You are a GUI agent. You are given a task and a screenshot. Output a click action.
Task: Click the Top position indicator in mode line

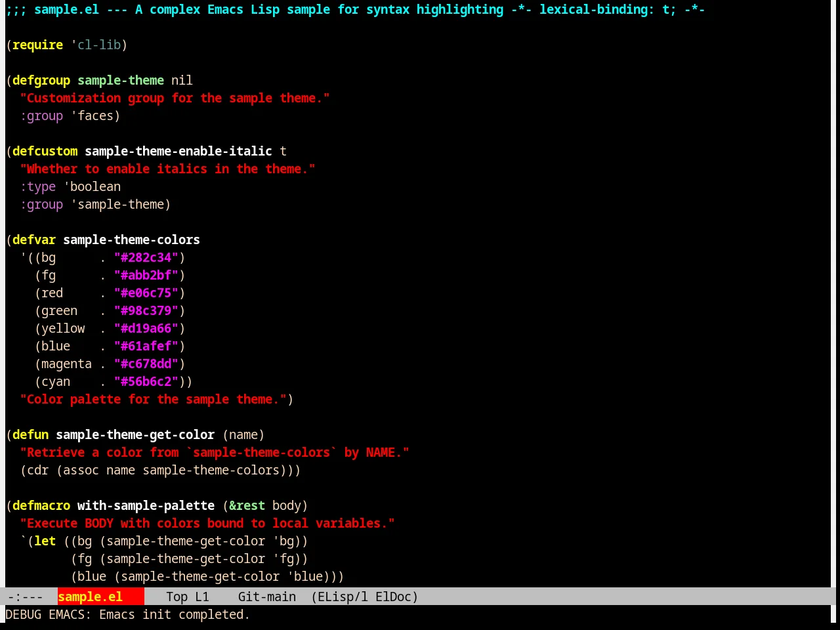(177, 597)
